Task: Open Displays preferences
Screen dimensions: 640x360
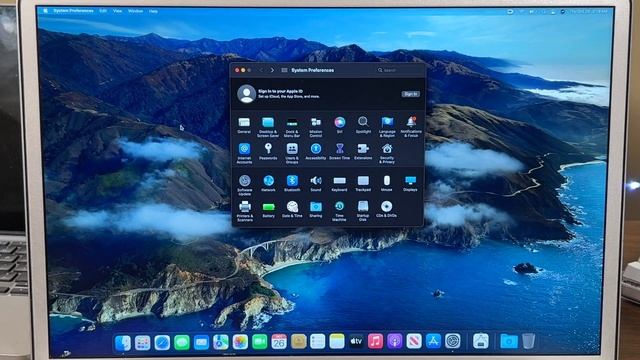Action: pyautogui.click(x=410, y=183)
